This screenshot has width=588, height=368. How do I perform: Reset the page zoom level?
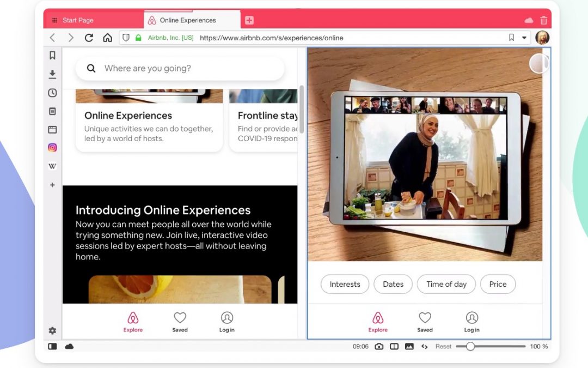(443, 346)
